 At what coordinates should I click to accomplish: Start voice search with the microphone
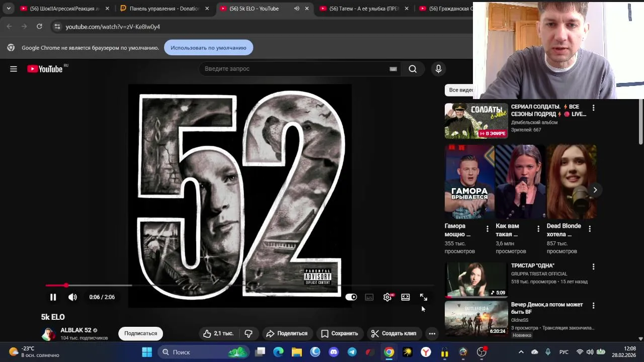click(438, 69)
